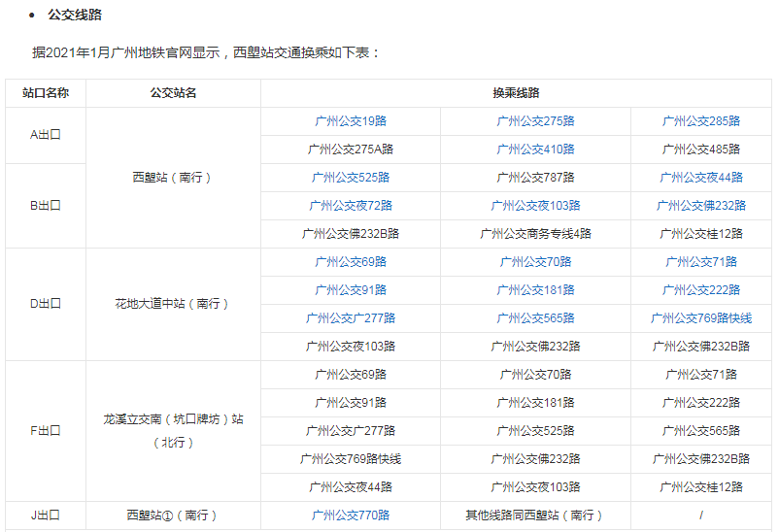Select the 广州公交410路 link

[535, 150]
